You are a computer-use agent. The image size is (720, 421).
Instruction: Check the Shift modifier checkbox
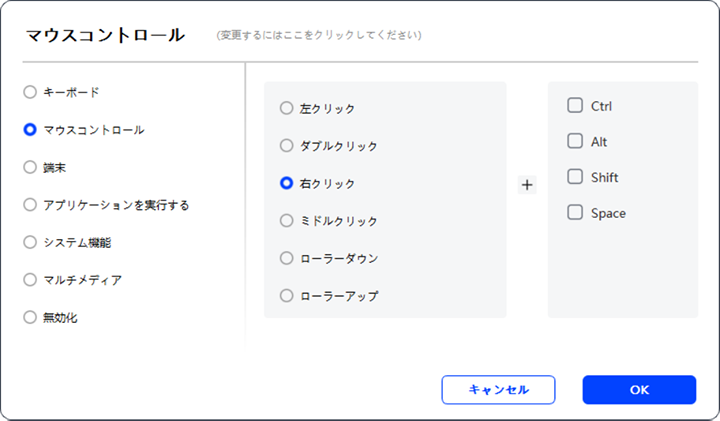click(575, 177)
